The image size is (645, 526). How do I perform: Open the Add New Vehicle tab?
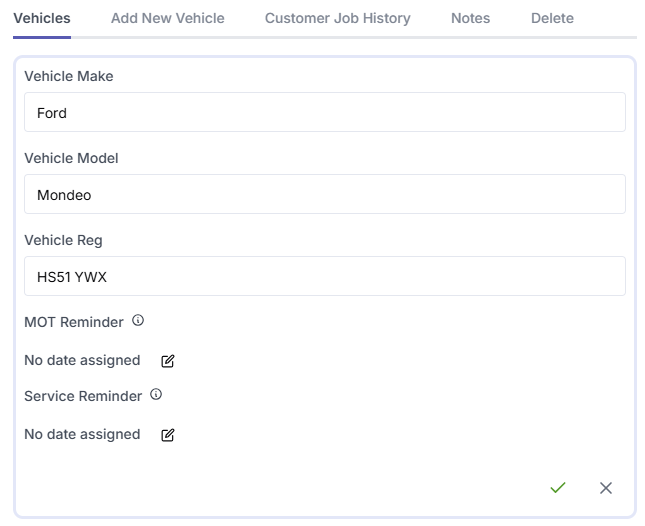[168, 18]
